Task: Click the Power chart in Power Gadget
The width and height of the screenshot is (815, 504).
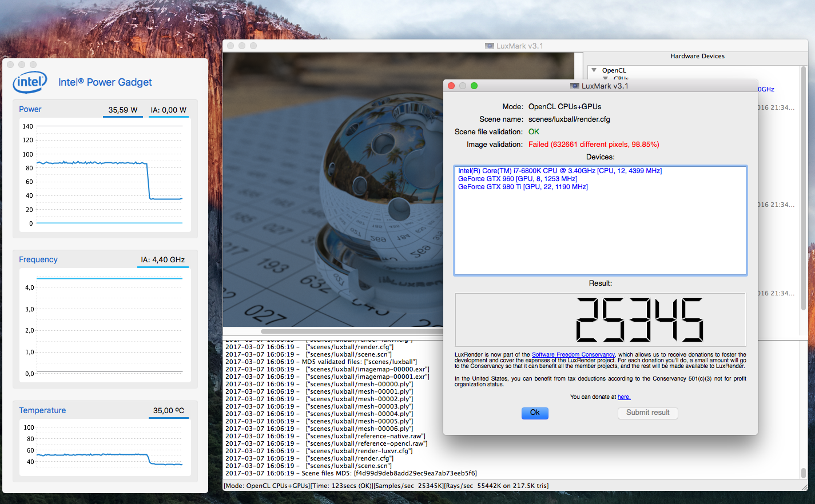Action: 105,175
